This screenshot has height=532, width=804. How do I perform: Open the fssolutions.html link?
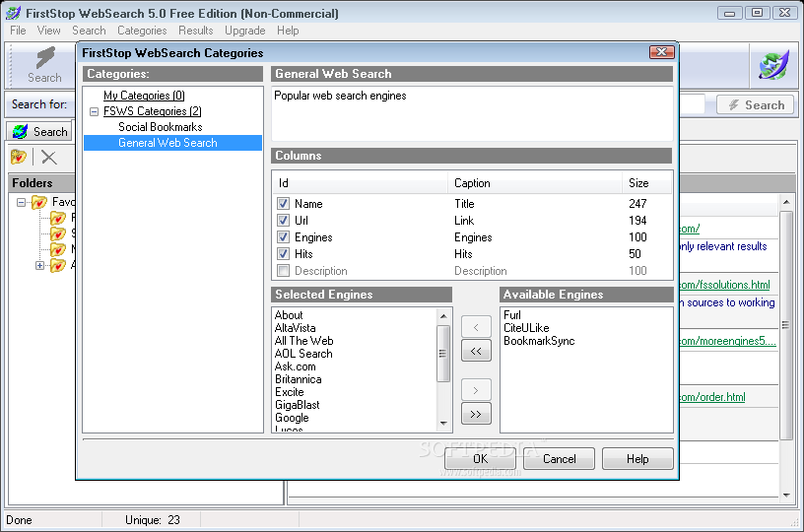pos(724,285)
